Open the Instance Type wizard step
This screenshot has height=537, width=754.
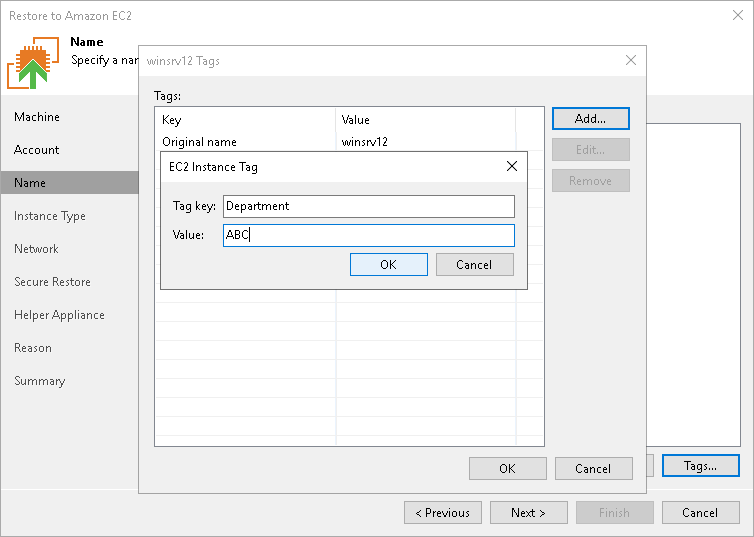tap(50, 216)
